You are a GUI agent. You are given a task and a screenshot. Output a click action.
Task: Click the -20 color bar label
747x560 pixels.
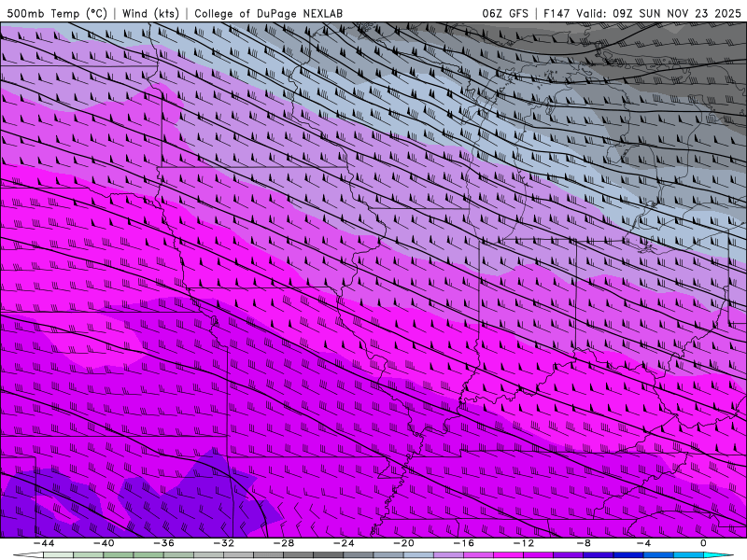[403, 543]
